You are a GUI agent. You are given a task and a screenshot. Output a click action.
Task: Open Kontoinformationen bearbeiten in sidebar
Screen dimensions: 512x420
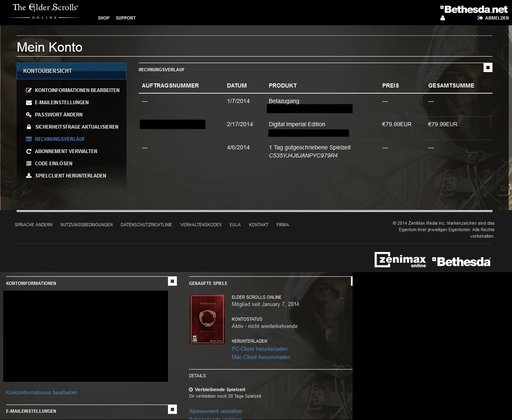click(77, 90)
